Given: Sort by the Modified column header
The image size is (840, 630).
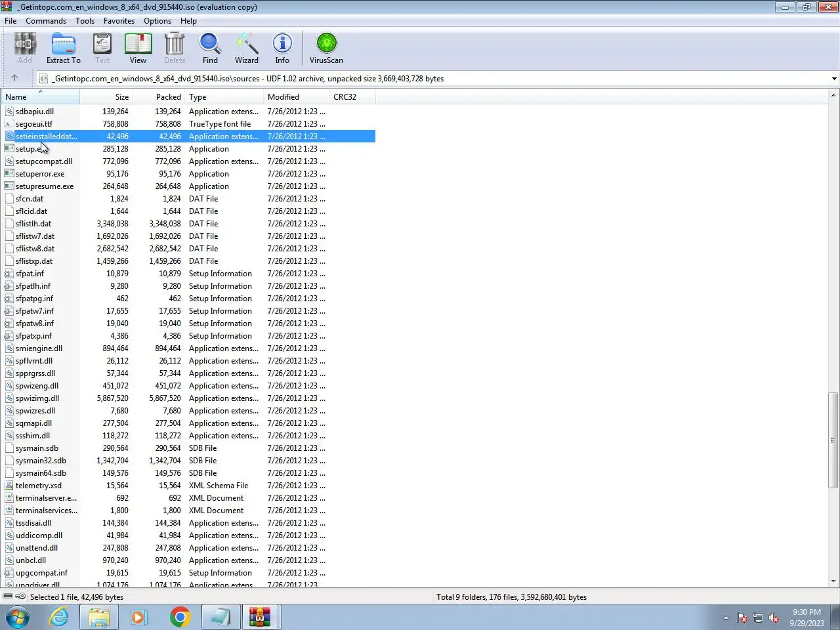Looking at the screenshot, I should click(297, 96).
